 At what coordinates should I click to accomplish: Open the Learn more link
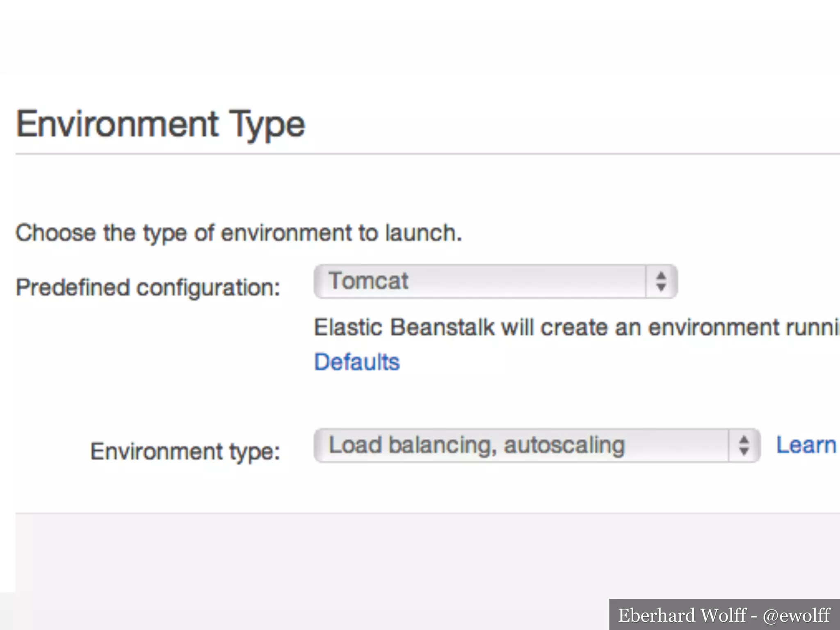coord(806,445)
